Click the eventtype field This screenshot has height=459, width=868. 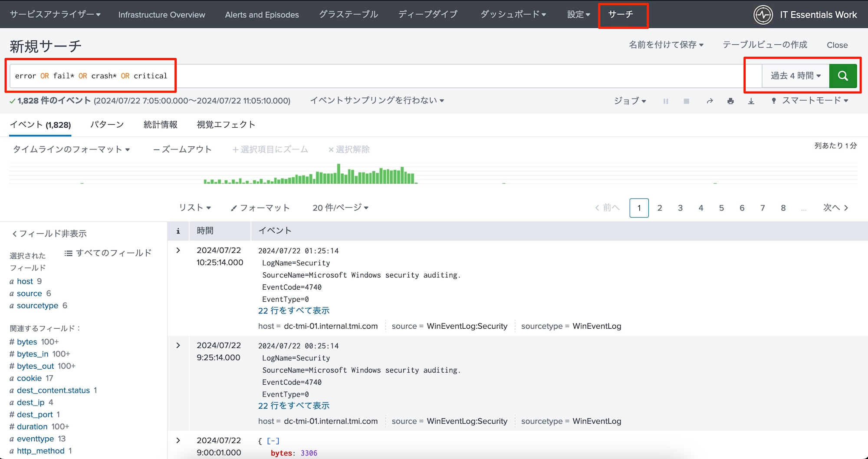[x=35, y=439]
